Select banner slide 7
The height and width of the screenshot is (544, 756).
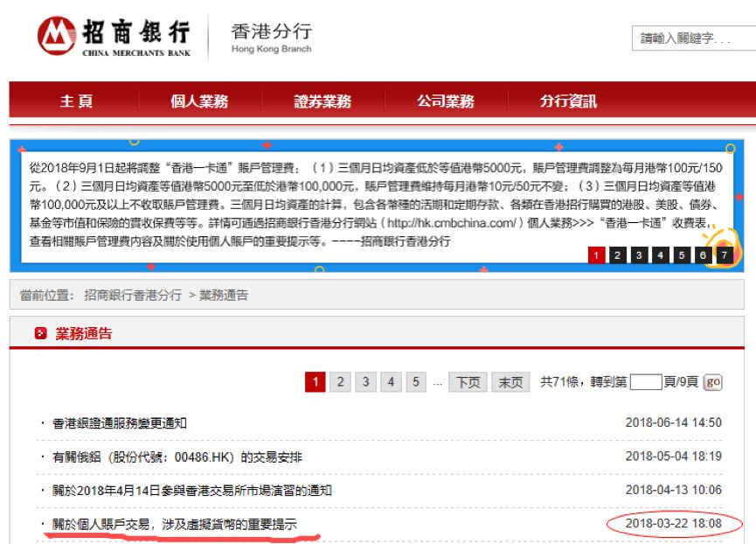(x=725, y=255)
